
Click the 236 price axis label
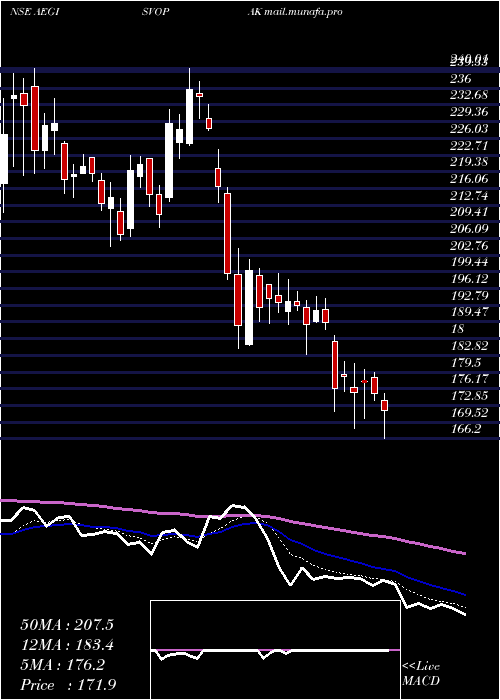[461, 79]
